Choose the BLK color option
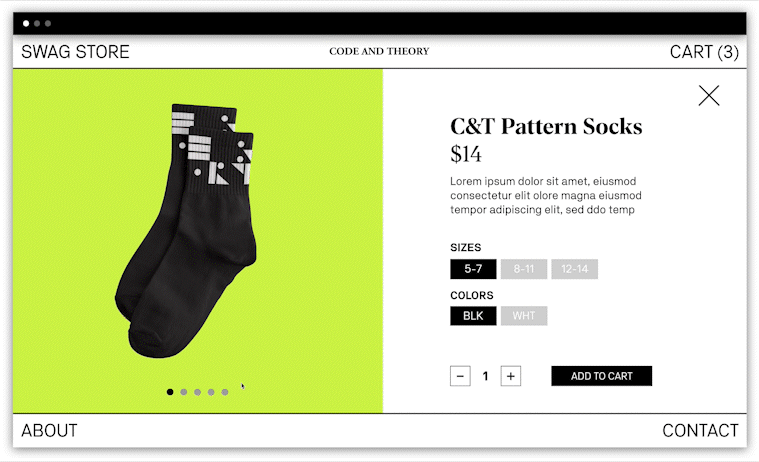Viewport: 759px width, 462px height. 473,316
